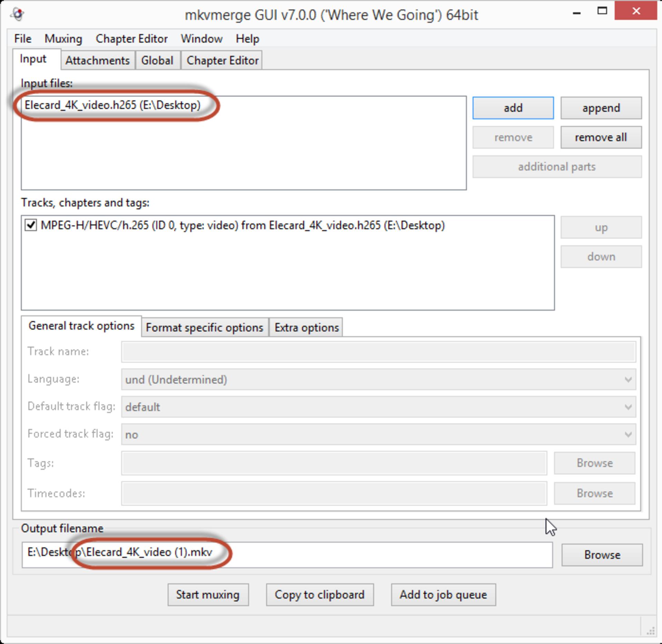Viewport: 662px width, 644px height.
Task: Click Copy to clipboard button
Action: tap(320, 595)
